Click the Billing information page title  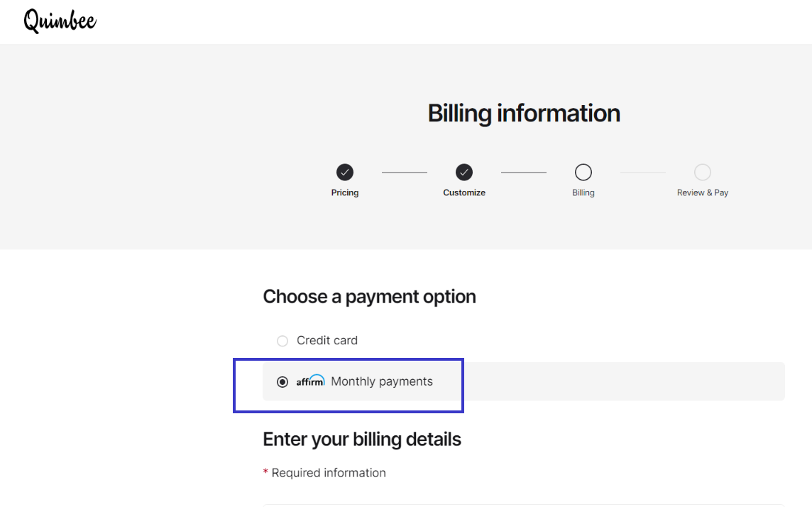524,112
